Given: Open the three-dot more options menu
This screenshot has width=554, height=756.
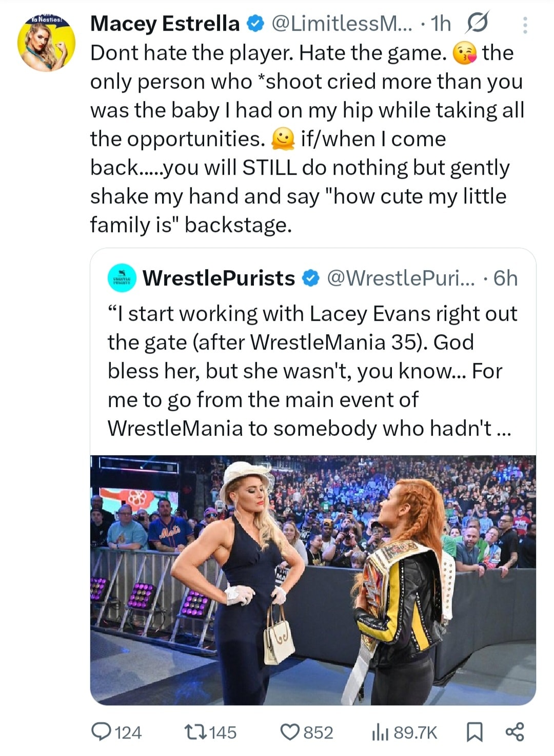Looking at the screenshot, I should click(525, 25).
